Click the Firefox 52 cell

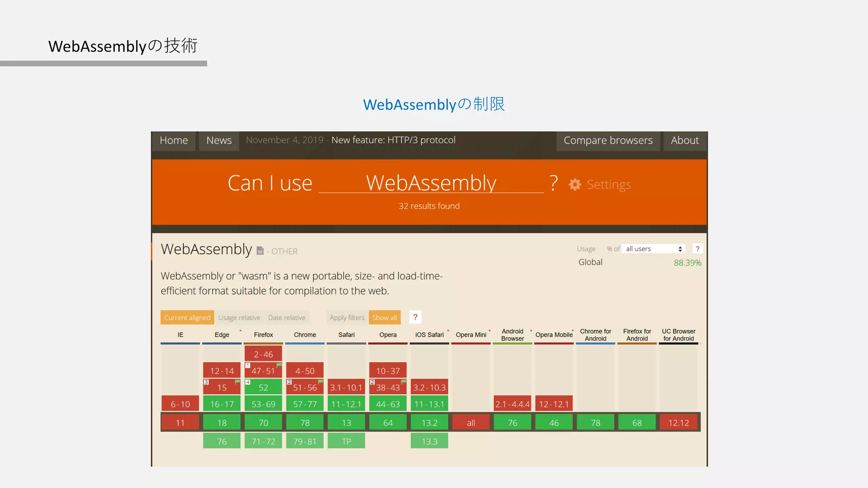[263, 387]
